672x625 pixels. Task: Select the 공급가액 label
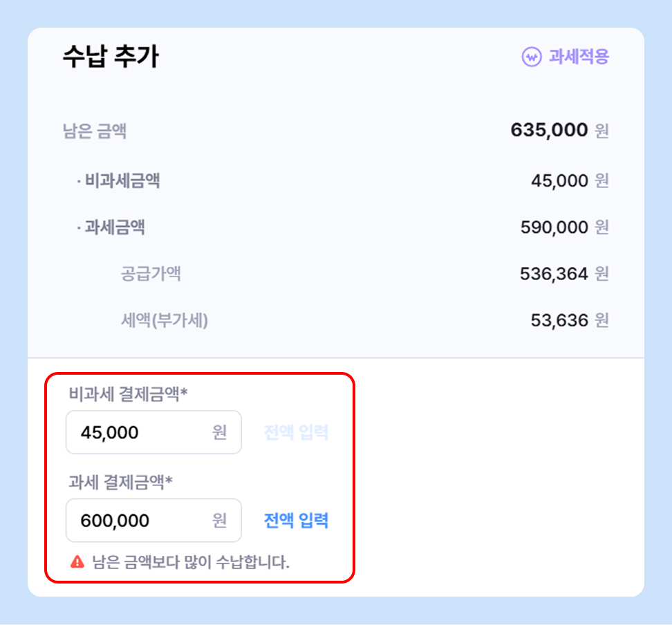click(151, 274)
